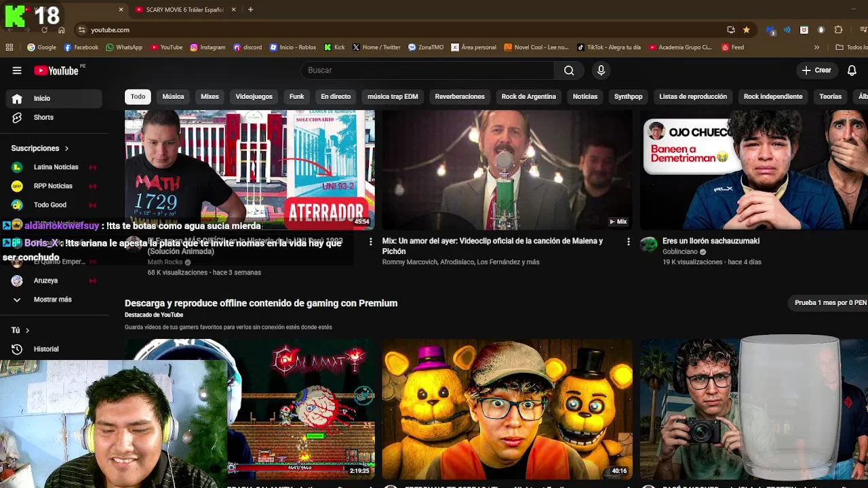Open the Aruzeya channel
Screen dimensions: 868x488
(x=54, y=281)
